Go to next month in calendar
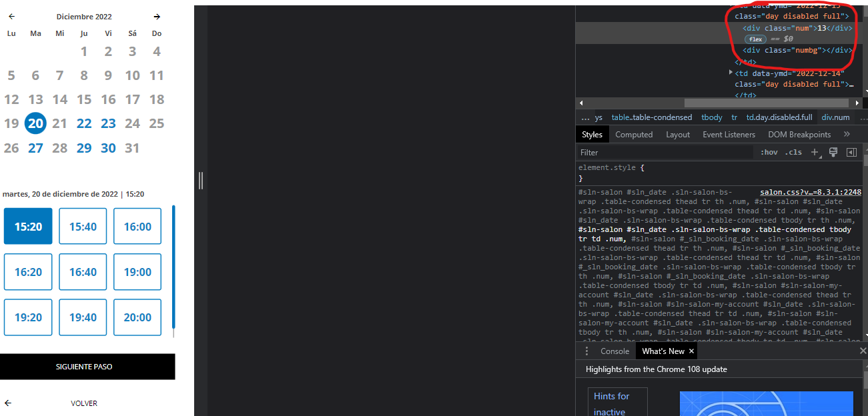 coord(157,16)
